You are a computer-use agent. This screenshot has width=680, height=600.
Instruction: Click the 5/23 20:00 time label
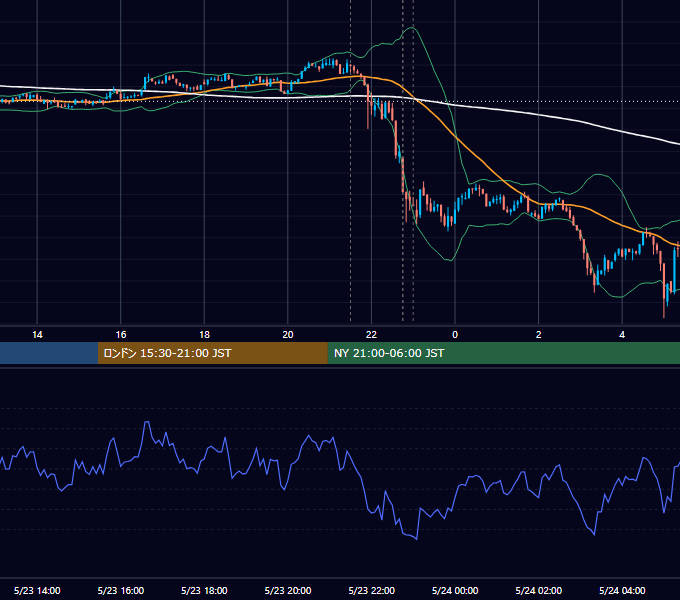(x=288, y=590)
